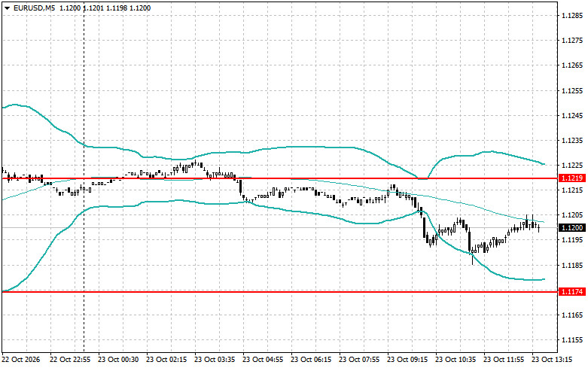Click the 23 Oct 11:55 time label
Viewport: 588px width, 368px height.
click(504, 360)
